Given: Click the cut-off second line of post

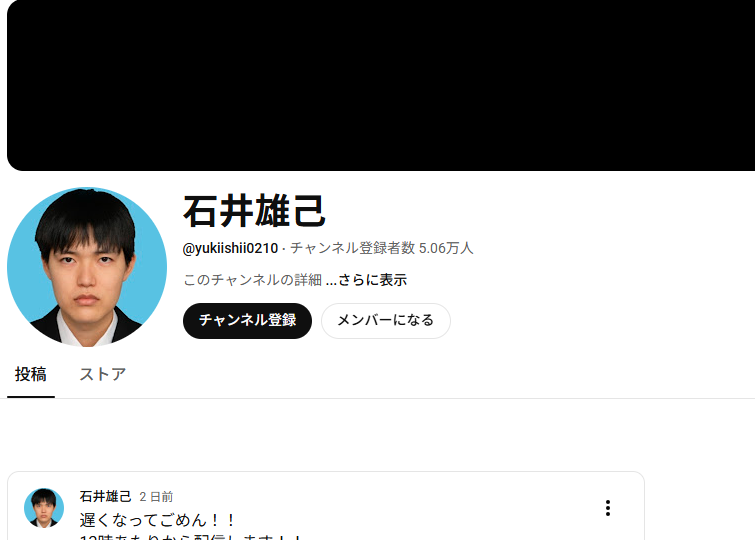Looking at the screenshot, I should click(x=191, y=537).
